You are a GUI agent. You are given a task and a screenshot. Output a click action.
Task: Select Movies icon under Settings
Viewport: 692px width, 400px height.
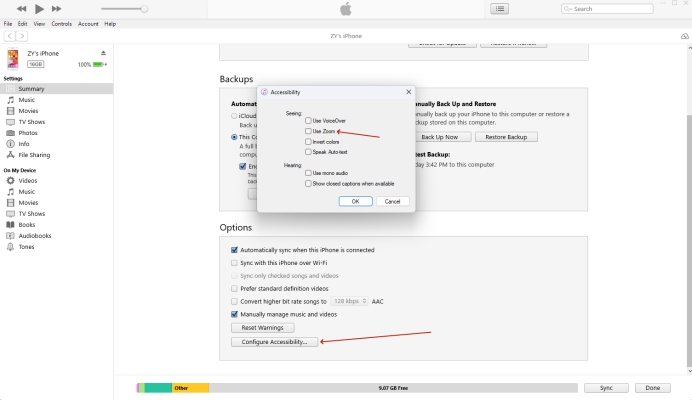[x=11, y=111]
